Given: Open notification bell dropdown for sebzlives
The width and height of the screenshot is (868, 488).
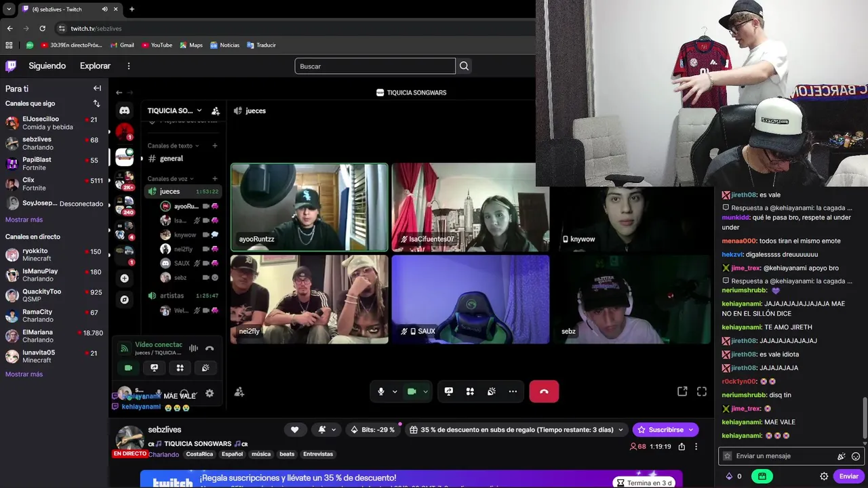Looking at the screenshot, I should pos(327,430).
